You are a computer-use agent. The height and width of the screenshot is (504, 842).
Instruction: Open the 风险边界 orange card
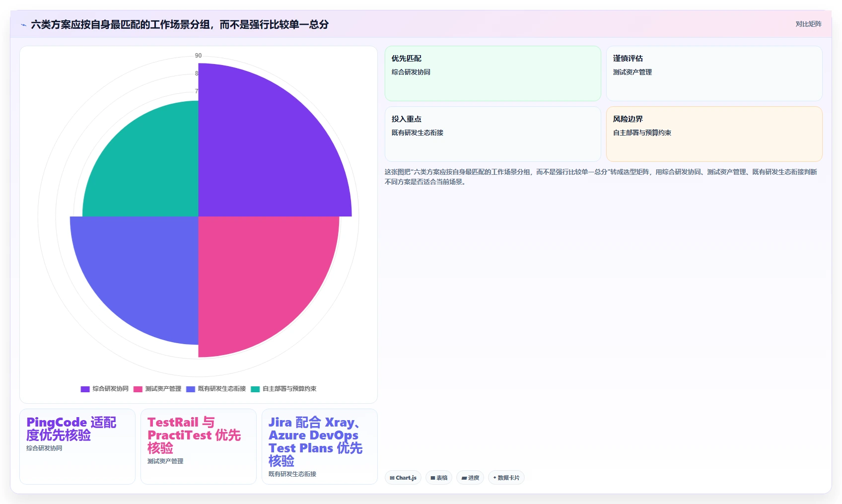714,134
